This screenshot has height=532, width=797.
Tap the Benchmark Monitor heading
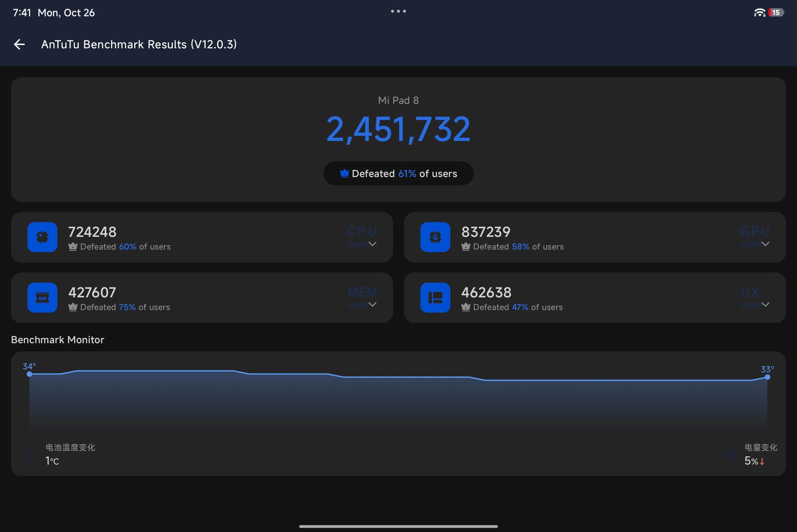58,340
